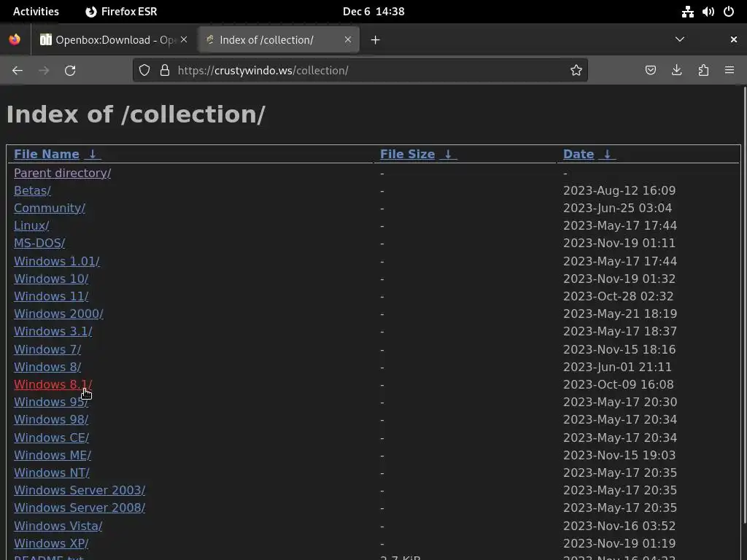747x560 pixels.
Task: Focus the URL address bar
Action: [362, 71]
